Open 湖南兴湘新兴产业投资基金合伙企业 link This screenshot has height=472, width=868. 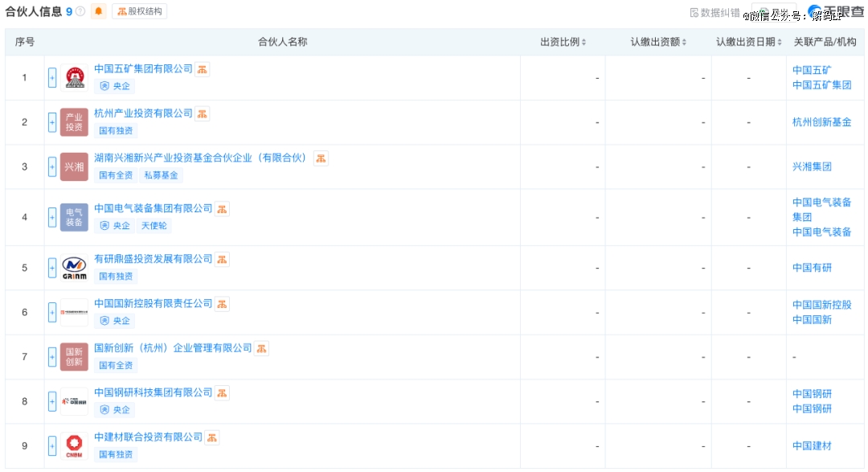pos(200,158)
